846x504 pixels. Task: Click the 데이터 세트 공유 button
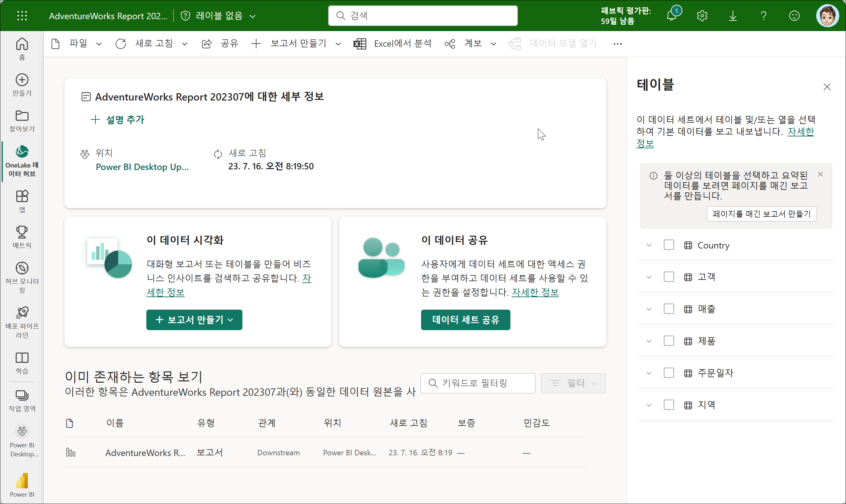point(465,320)
